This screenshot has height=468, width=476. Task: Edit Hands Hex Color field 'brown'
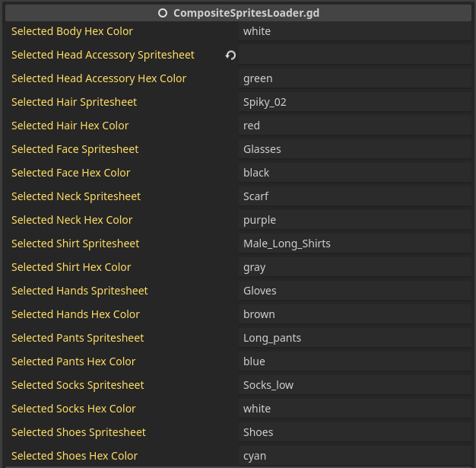pyautogui.click(x=355, y=314)
